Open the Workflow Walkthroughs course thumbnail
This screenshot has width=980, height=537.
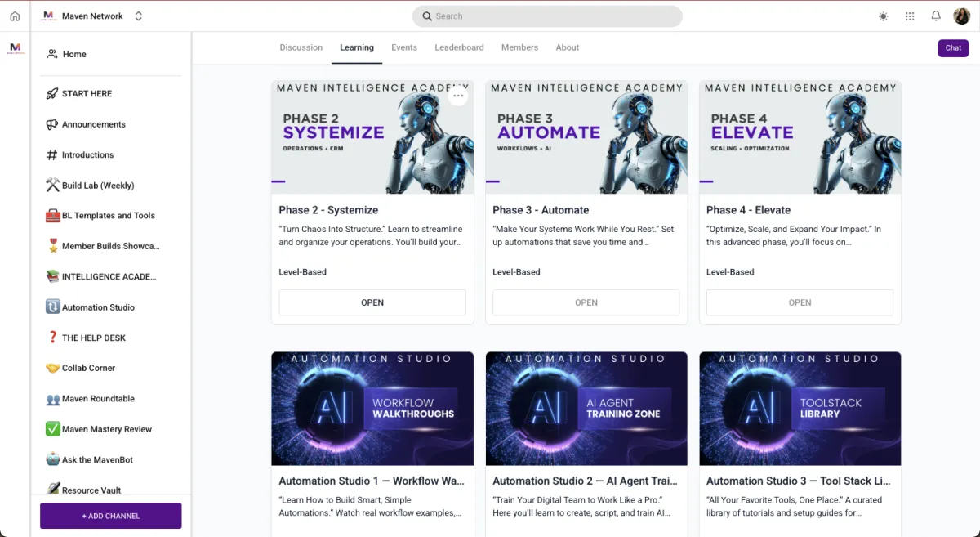372,409
